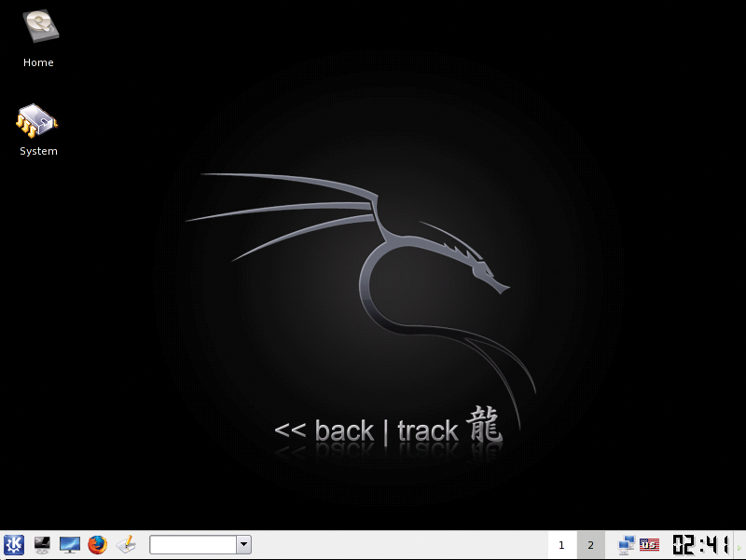Screen dimensions: 746x560
Task: Expand the run command history dropdown
Action: pos(243,545)
